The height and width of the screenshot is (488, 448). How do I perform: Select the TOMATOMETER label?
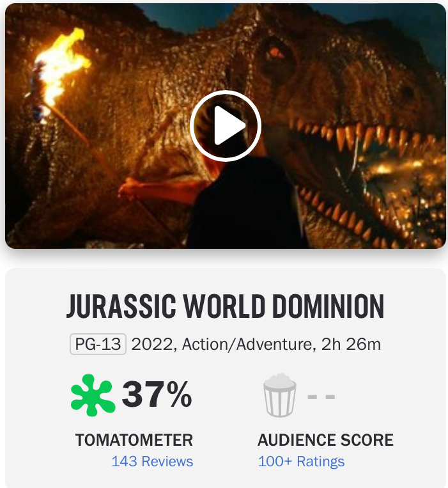134,440
